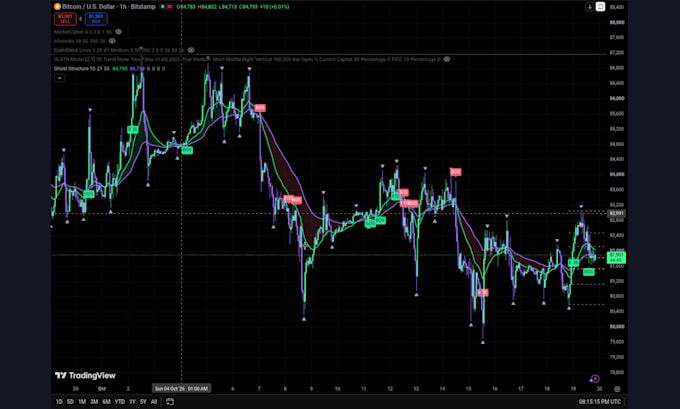Image resolution: width=680 pixels, height=409 pixels.
Task: Toggle visibility of MarketCipher A indicator
Action: pos(118,32)
